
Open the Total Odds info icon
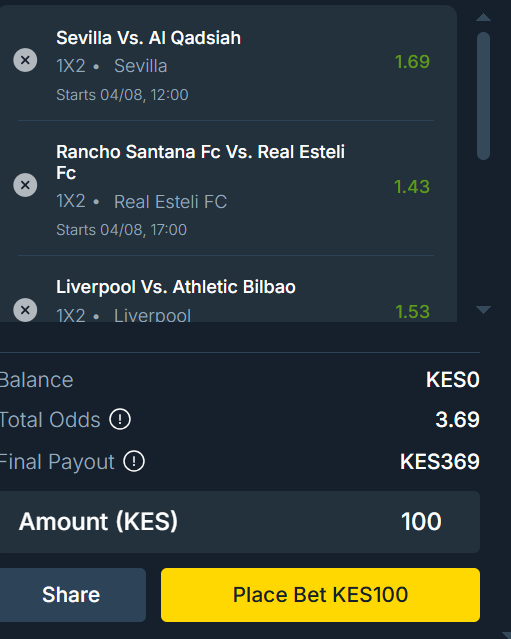[x=120, y=419]
